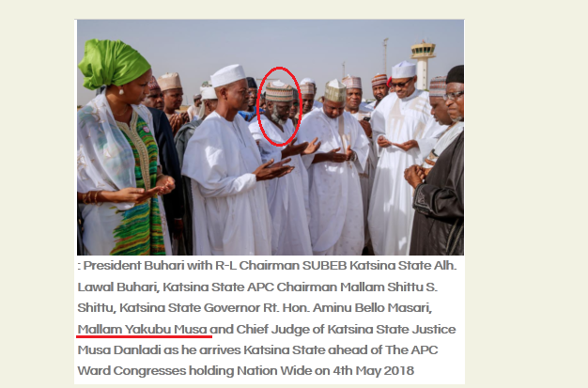Click the red circle drawn on photo
This screenshot has width=588, height=388.
click(279, 106)
